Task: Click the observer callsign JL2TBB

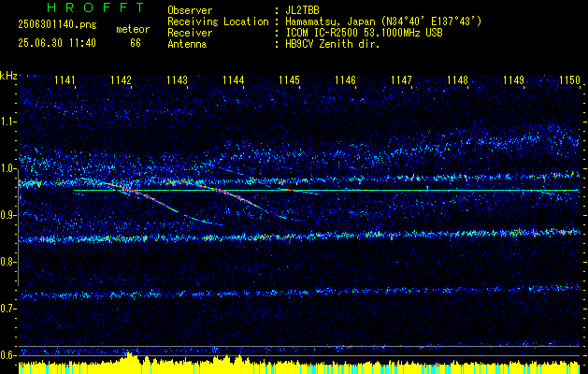Action: tap(302, 10)
